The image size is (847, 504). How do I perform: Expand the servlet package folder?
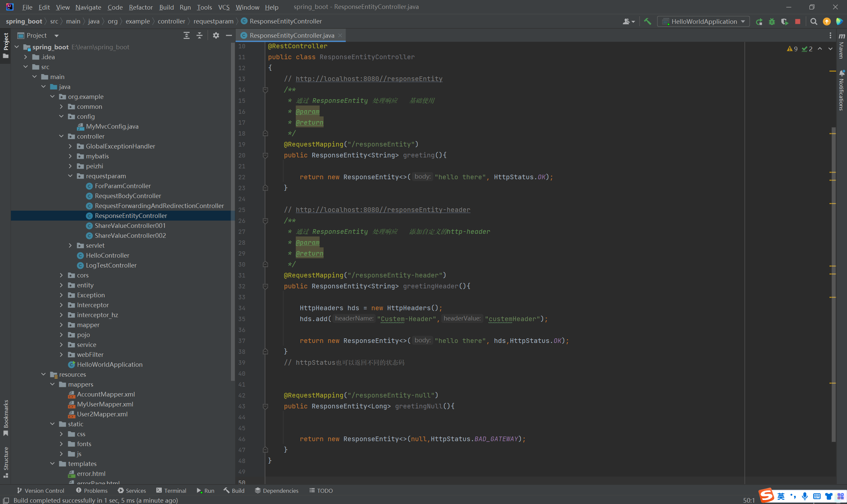pos(70,245)
